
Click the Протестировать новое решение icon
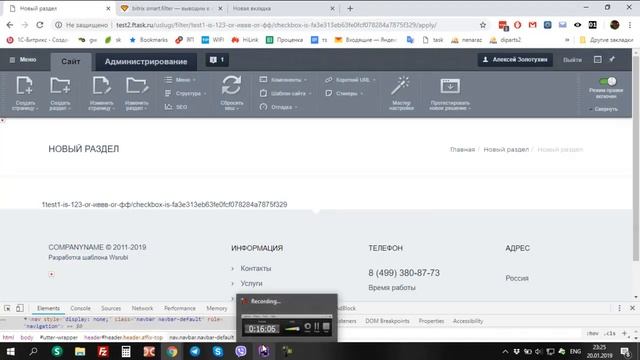coord(450,86)
